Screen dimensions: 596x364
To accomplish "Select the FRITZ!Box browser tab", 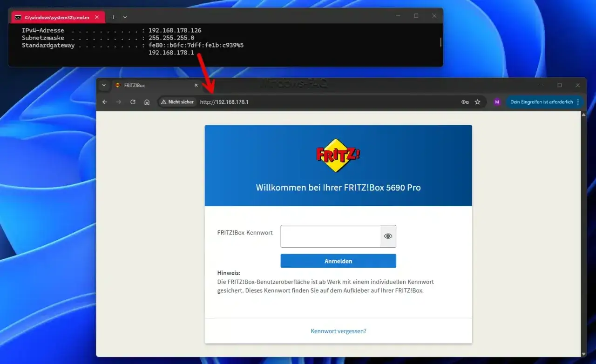I will [x=156, y=86].
